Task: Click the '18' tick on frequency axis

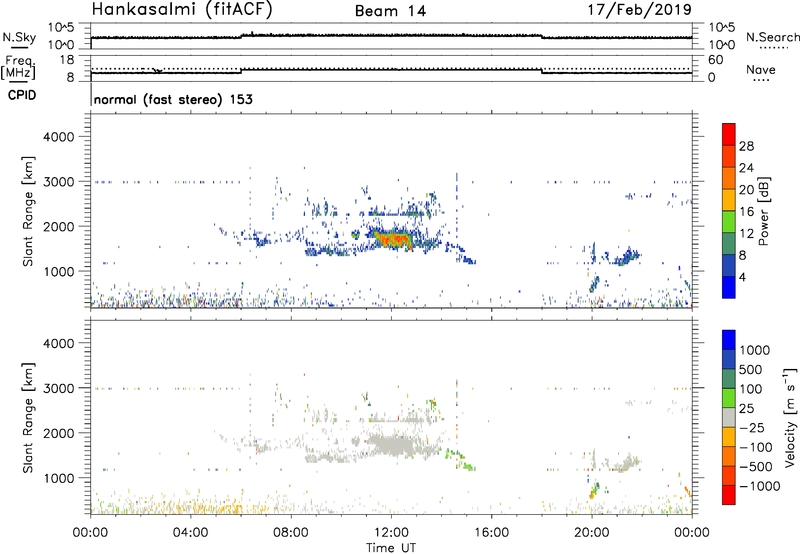Action: 67,60
